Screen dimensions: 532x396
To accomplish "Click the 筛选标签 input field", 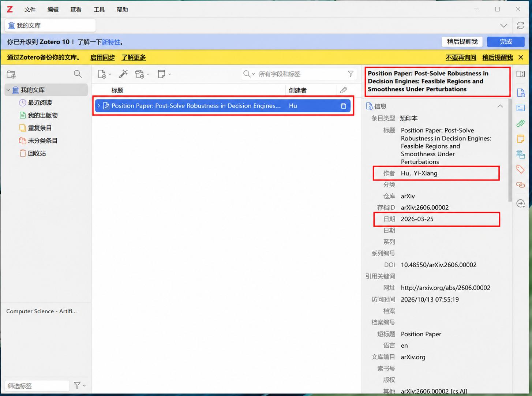I will click(x=37, y=386).
